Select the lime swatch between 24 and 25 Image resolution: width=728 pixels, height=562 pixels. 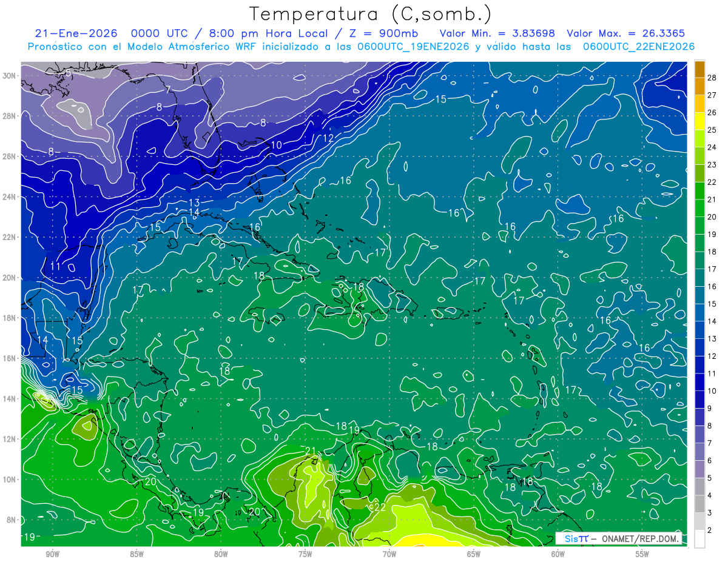coord(699,139)
